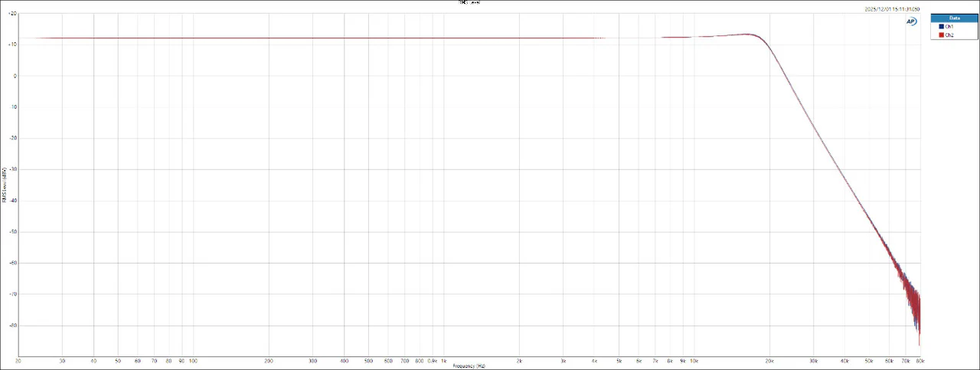Click the 20k tick on frequency axis

769,360
